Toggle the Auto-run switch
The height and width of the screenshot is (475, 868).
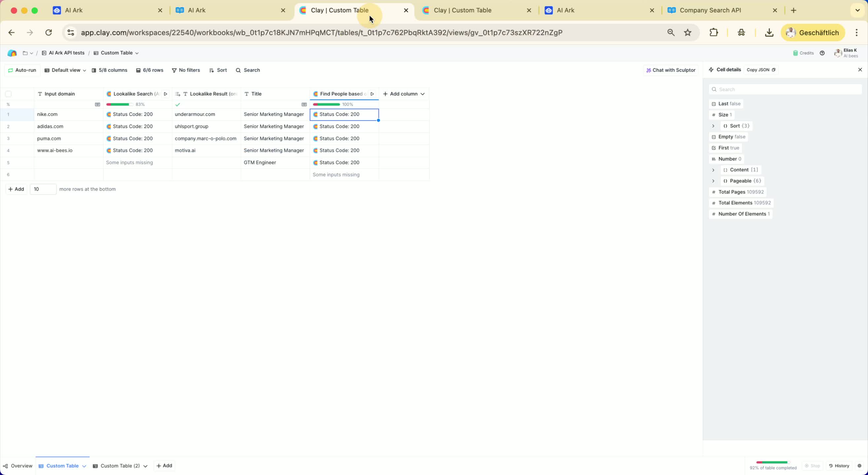(x=22, y=70)
